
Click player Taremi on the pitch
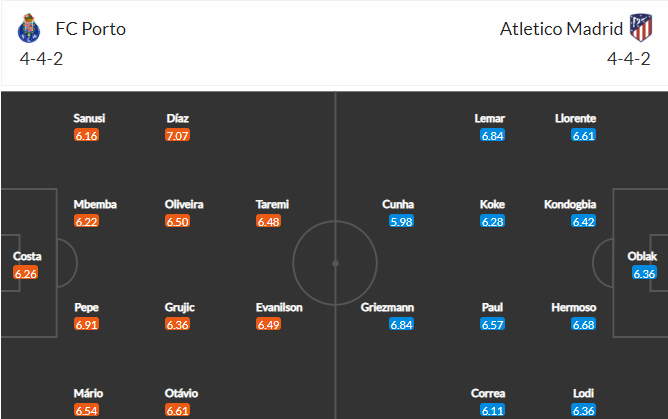pyautogui.click(x=272, y=204)
